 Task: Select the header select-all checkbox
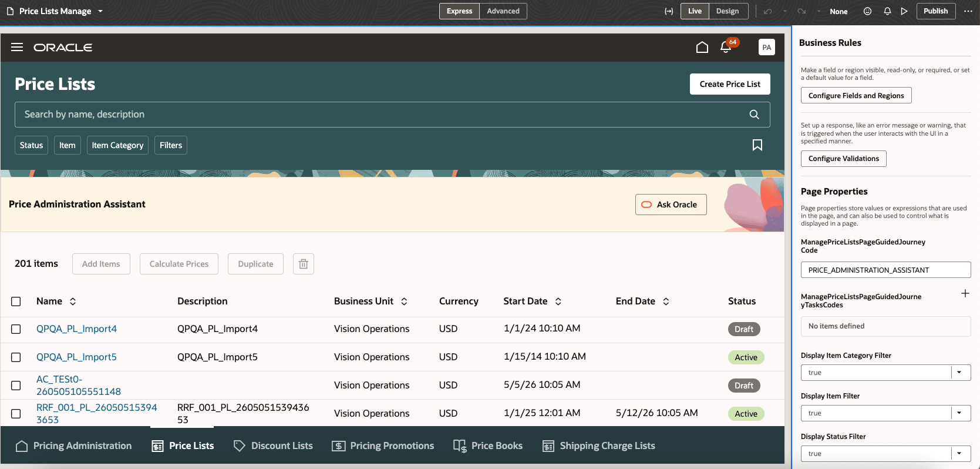point(16,301)
